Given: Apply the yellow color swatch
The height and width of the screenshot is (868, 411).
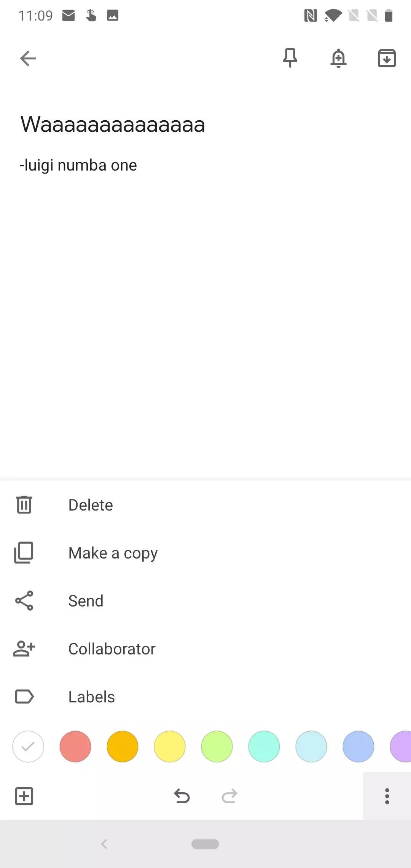Looking at the screenshot, I should [x=170, y=747].
